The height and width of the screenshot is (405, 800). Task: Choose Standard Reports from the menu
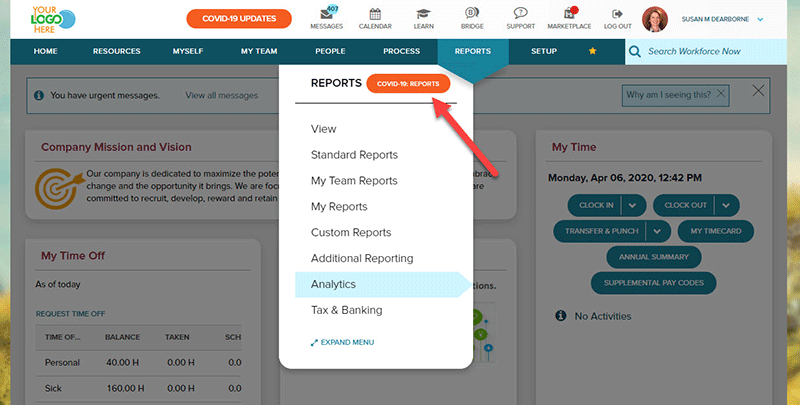(354, 155)
